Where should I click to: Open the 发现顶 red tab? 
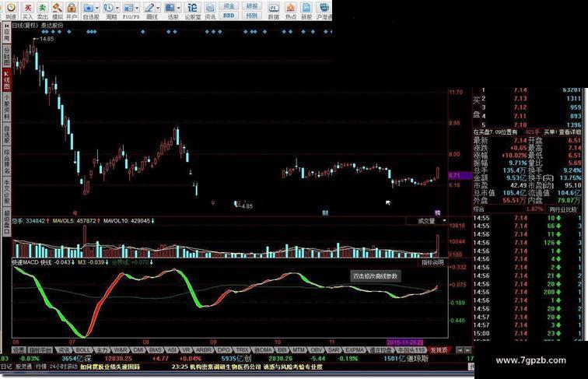(x=439, y=349)
